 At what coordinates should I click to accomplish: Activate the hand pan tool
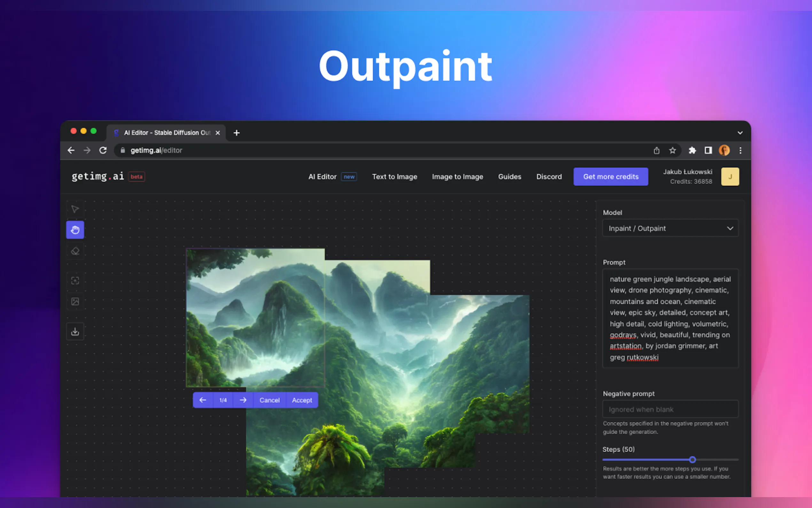[75, 230]
